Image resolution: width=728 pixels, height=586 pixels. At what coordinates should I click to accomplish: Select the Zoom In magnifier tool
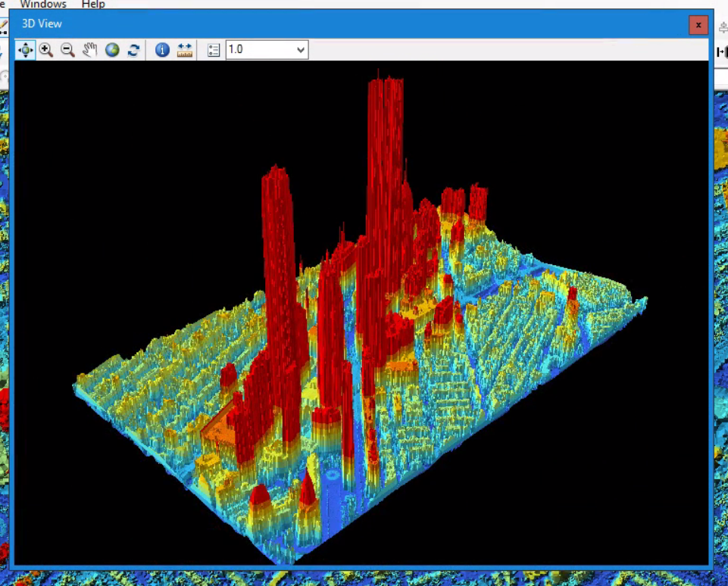tap(46, 49)
